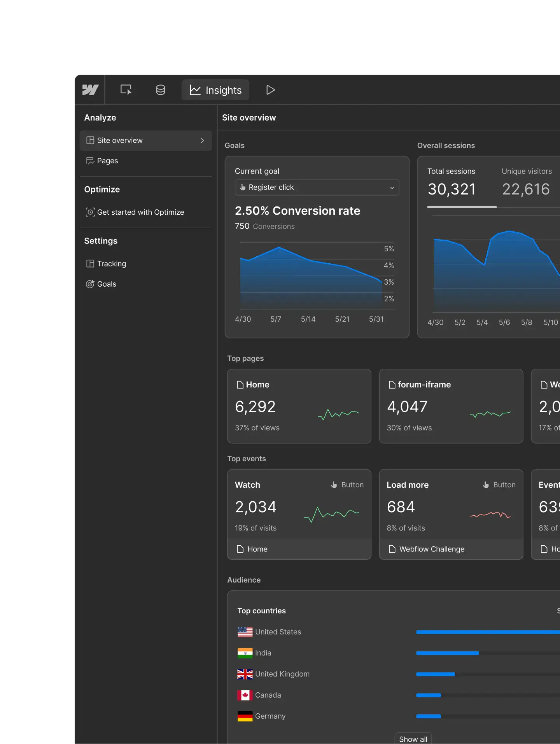Click the Get started with Optimize icon
Viewport: 560px width, 744px height.
tap(90, 212)
